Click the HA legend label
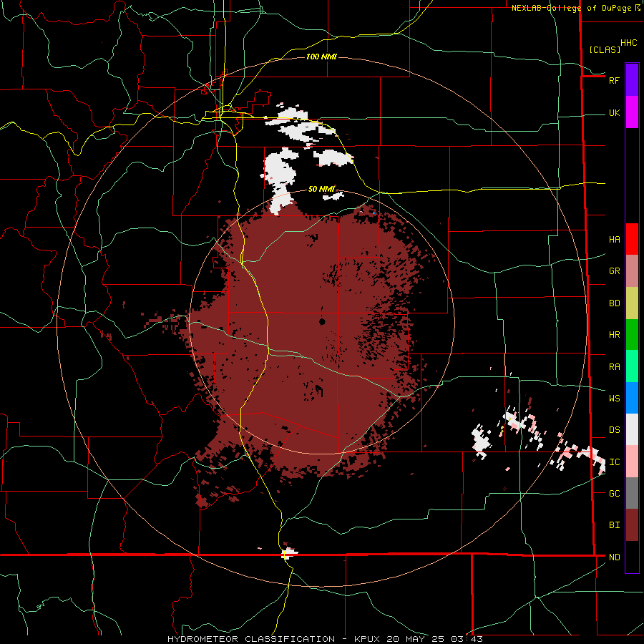This screenshot has width=644, height=644. (x=615, y=240)
